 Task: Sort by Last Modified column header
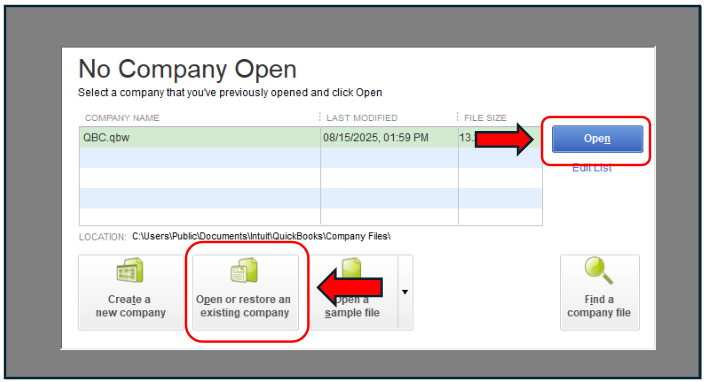362,118
